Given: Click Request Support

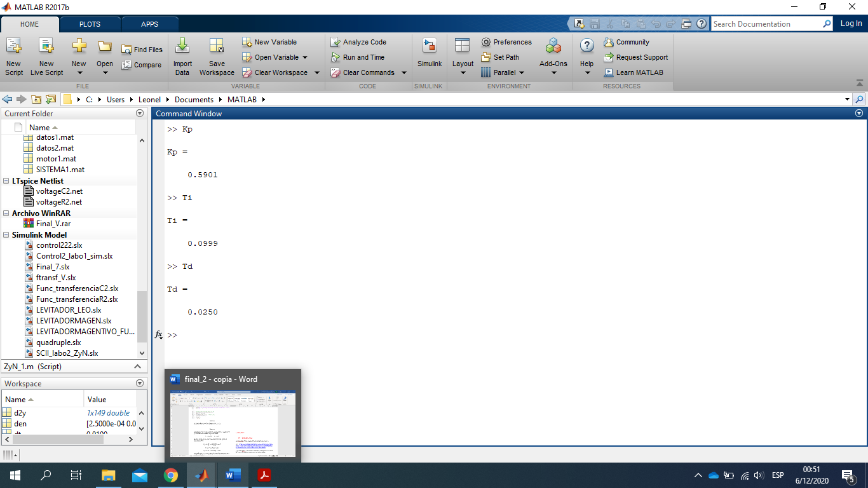Looking at the screenshot, I should pyautogui.click(x=635, y=57).
